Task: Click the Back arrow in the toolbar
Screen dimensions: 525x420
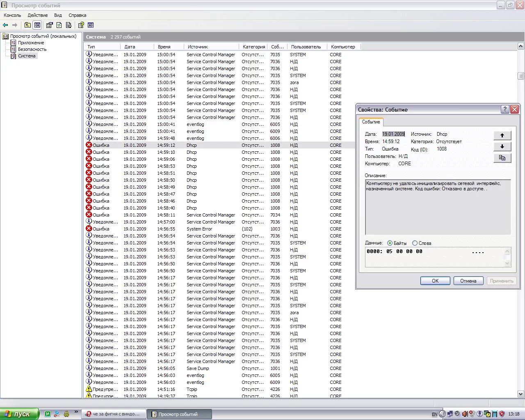Action: (5, 25)
